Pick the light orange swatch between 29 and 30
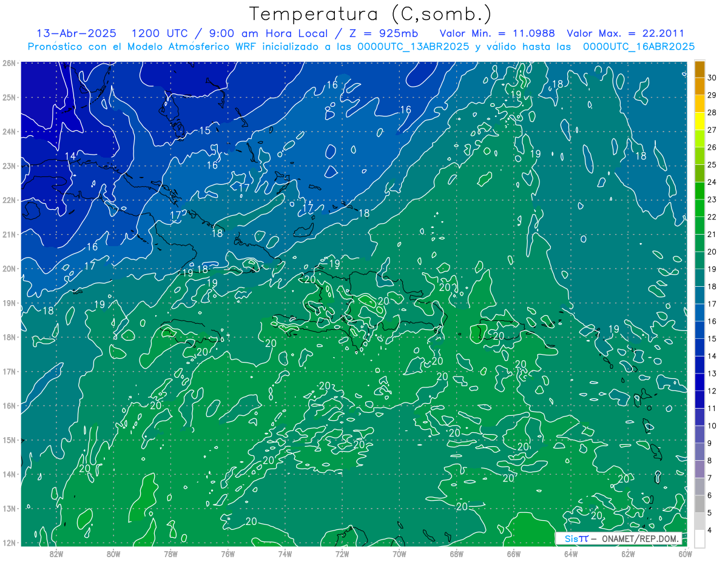The image size is (728, 562). click(699, 87)
